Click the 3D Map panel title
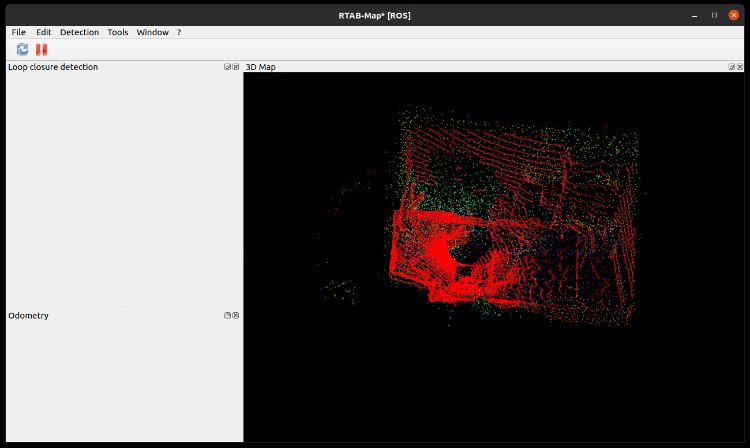The width and height of the screenshot is (750, 448). click(x=261, y=67)
